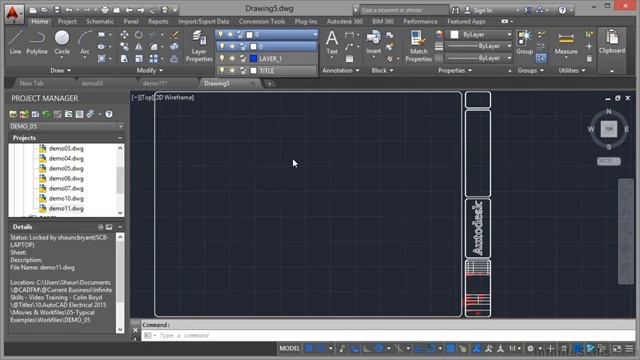This screenshot has height=360, width=640.
Task: Expand the Annotation panel
Action: pyautogui.click(x=340, y=71)
